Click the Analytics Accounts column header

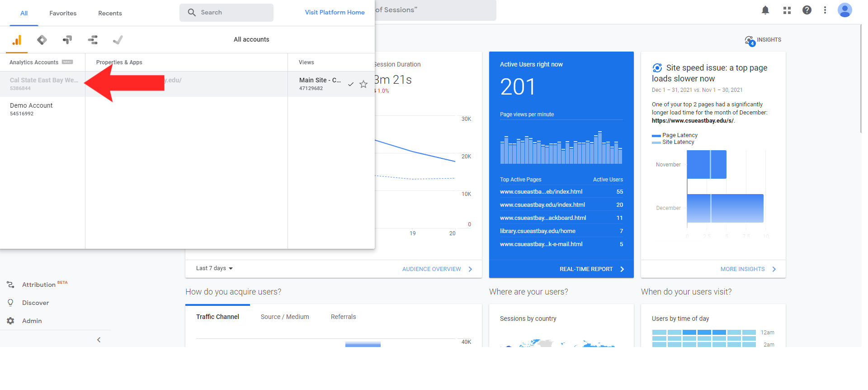coord(34,62)
